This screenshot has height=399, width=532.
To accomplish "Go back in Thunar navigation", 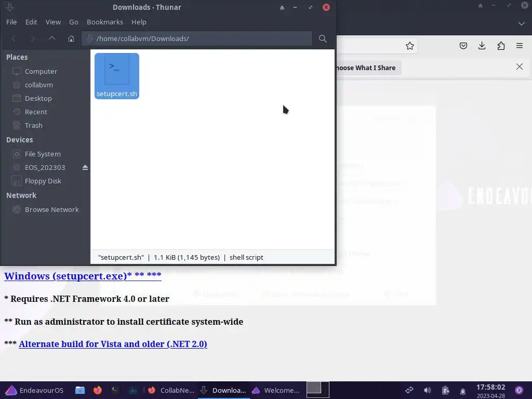I will click(14, 38).
